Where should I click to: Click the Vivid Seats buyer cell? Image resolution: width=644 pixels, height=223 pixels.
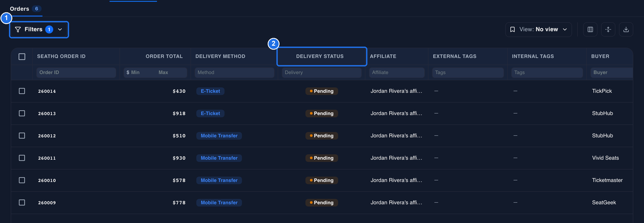pos(605,158)
